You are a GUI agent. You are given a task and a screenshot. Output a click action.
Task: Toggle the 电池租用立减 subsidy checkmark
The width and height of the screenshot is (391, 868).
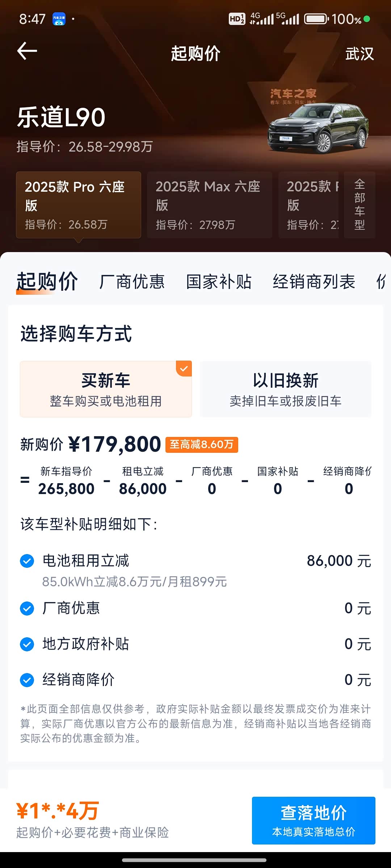(26, 561)
